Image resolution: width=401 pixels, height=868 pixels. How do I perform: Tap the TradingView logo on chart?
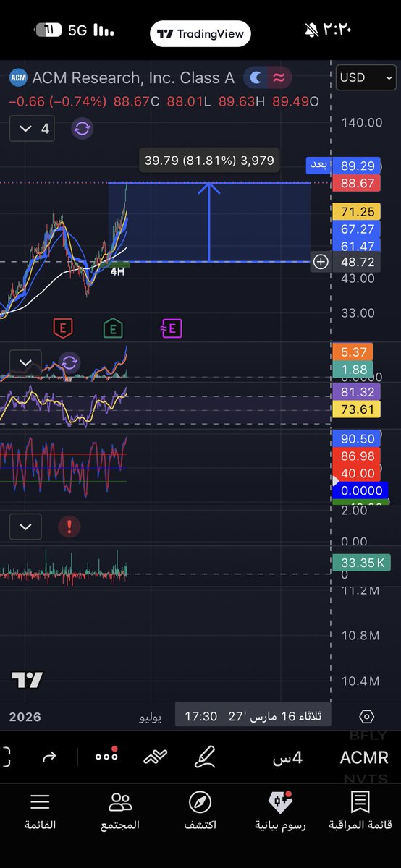(27, 680)
